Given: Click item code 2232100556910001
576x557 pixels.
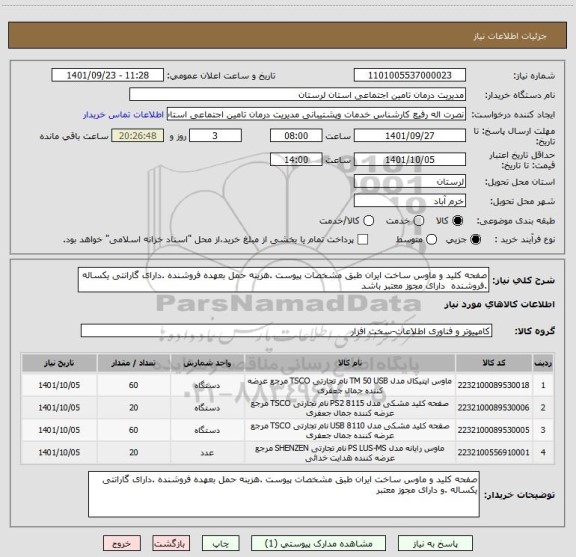Looking at the screenshot, I should point(493,452).
